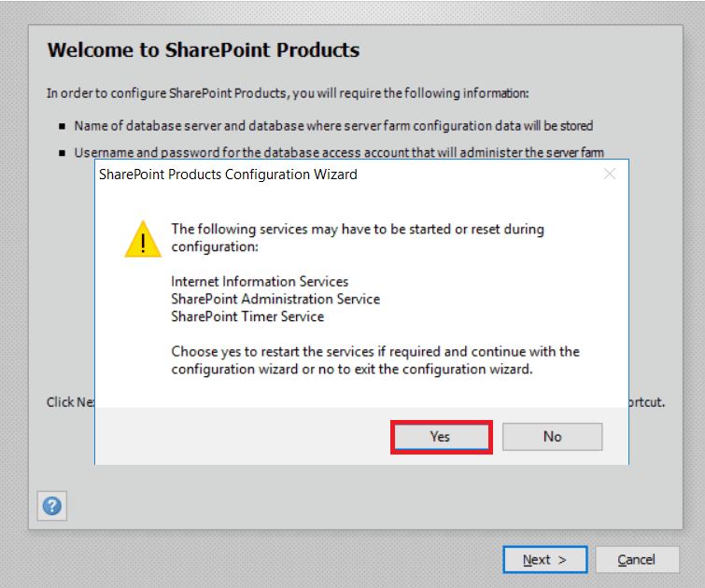The height and width of the screenshot is (588, 705).
Task: Select 'SharePoint Timer Service' text
Action: [247, 316]
